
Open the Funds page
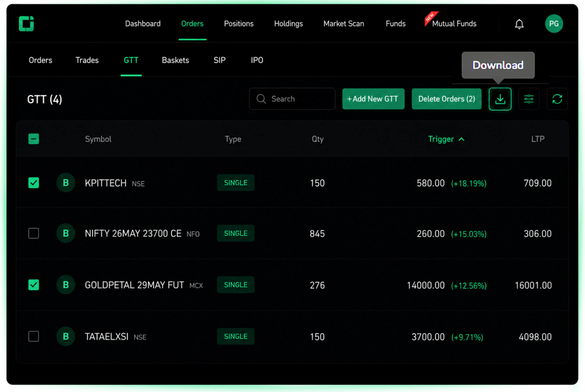click(x=396, y=24)
